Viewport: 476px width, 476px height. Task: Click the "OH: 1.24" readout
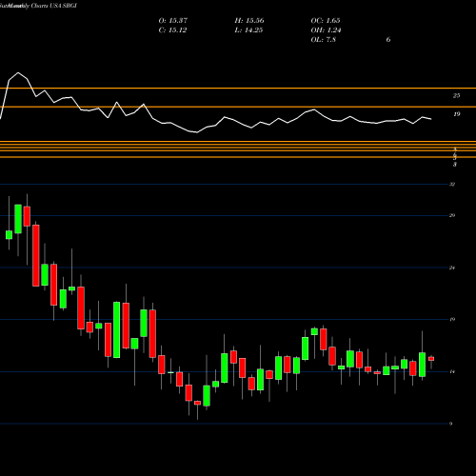coord(326,30)
